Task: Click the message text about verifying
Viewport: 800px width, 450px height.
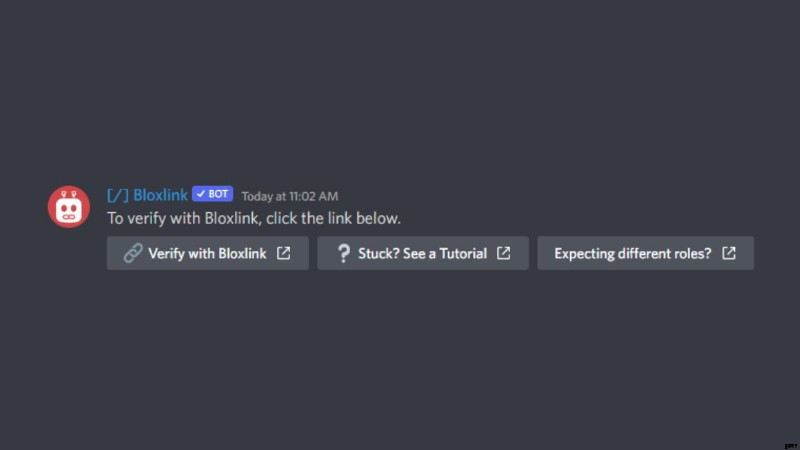Action: 254,218
